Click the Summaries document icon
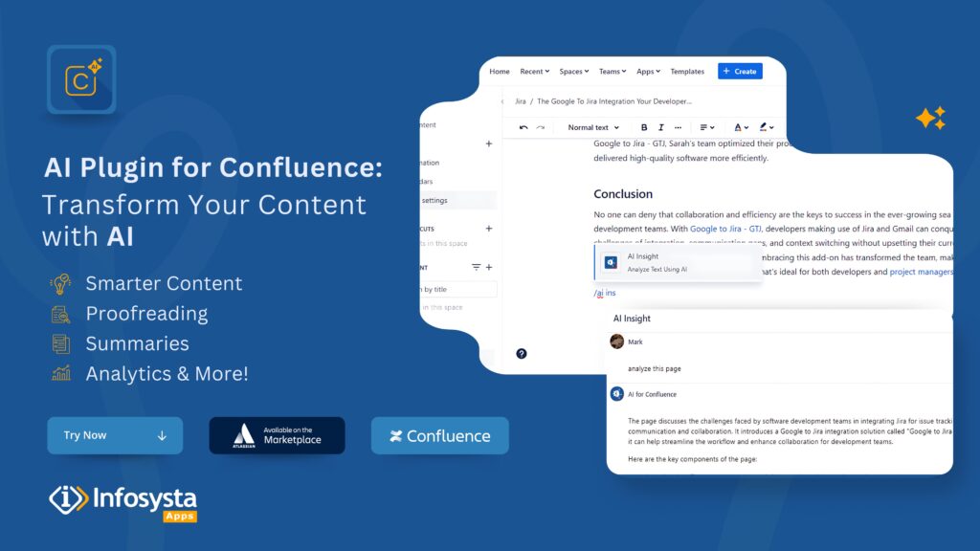980x551 pixels. pos(60,344)
